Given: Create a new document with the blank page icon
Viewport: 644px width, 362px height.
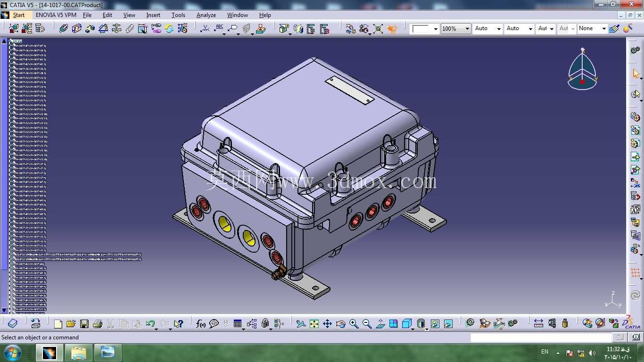Looking at the screenshot, I should pyautogui.click(x=58, y=324).
